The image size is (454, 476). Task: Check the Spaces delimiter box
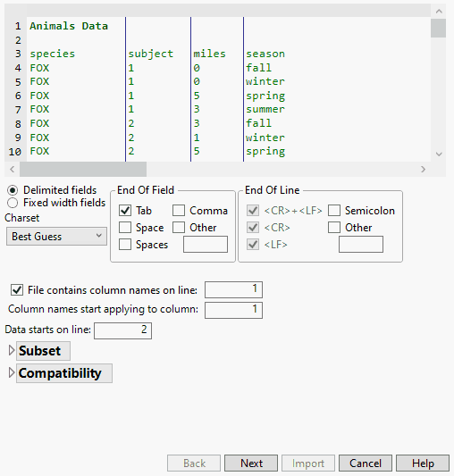coord(125,245)
